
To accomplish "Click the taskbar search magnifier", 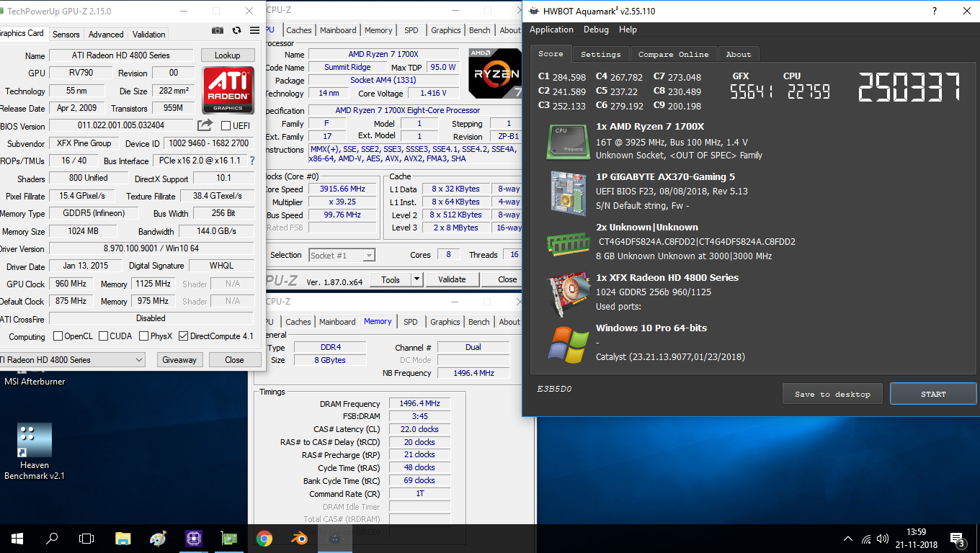I will pyautogui.click(x=52, y=538).
